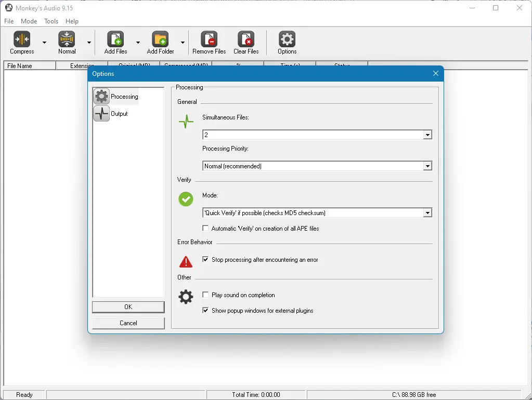Enable automatic Verify on APE creation
This screenshot has height=400, width=532.
(205, 228)
